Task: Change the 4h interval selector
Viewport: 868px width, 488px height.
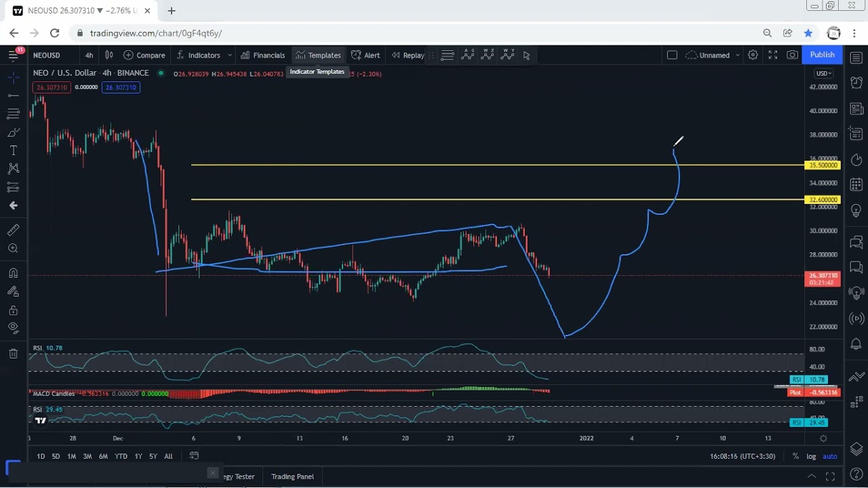Action: [x=89, y=55]
